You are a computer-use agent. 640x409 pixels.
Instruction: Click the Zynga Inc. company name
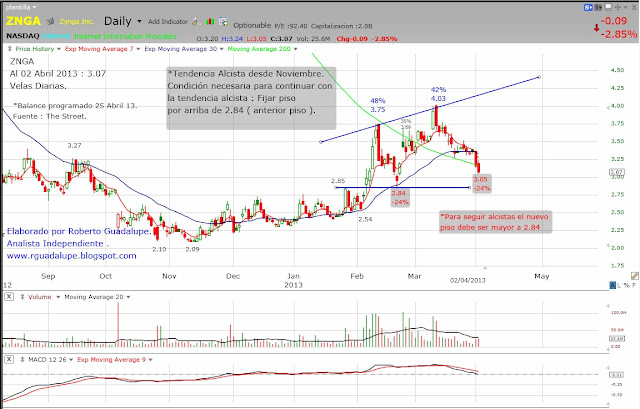[x=77, y=21]
